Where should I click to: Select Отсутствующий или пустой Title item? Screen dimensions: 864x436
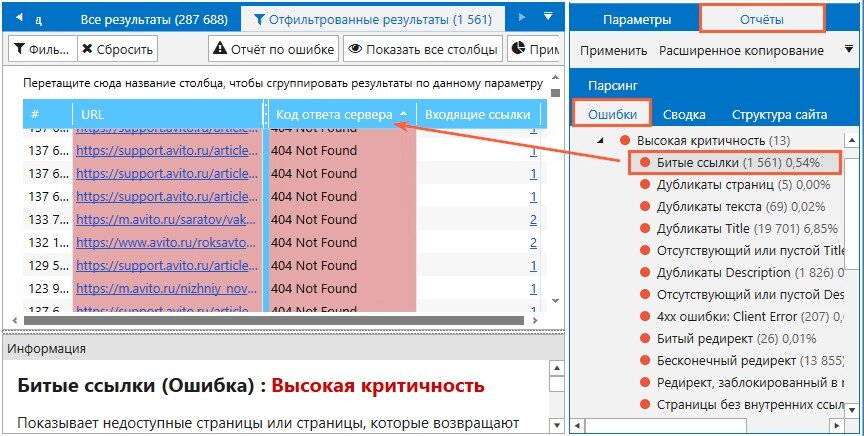pos(750,251)
